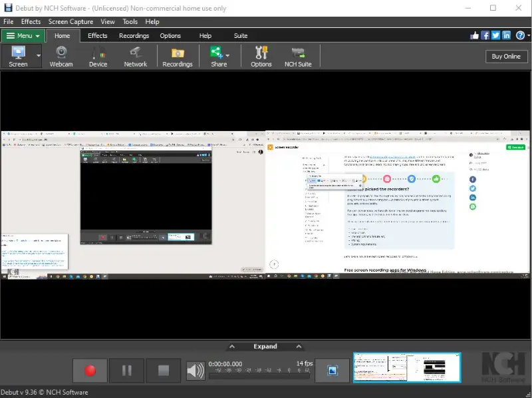Select the Network capture source
The image size is (532, 398).
point(136,57)
